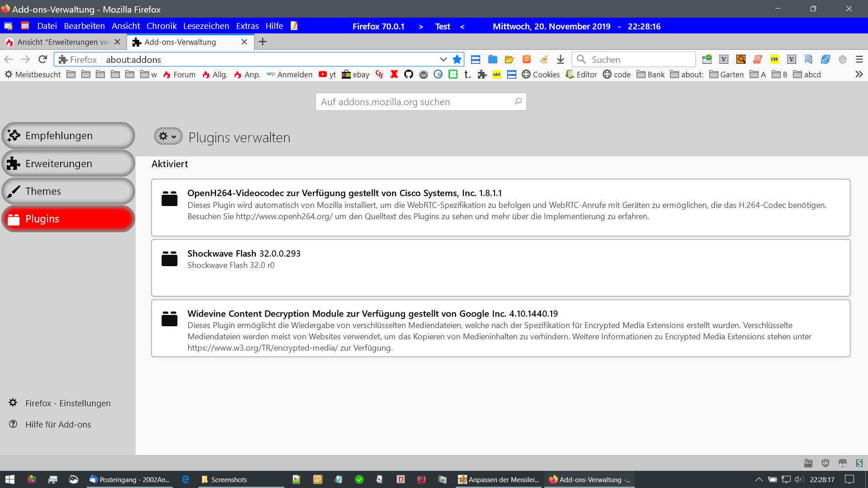Image resolution: width=868 pixels, height=488 pixels.
Task: Open Firefox - Einstellungen link
Action: pos(68,403)
